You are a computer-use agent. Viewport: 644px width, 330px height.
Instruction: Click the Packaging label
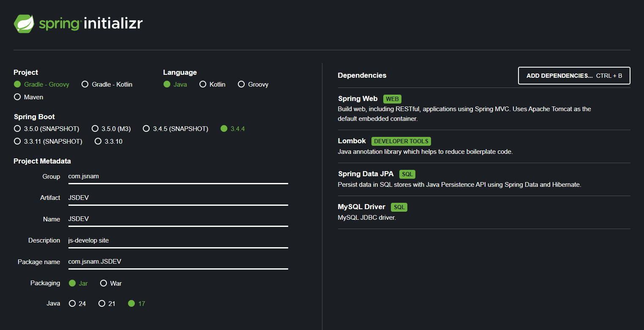coord(45,283)
